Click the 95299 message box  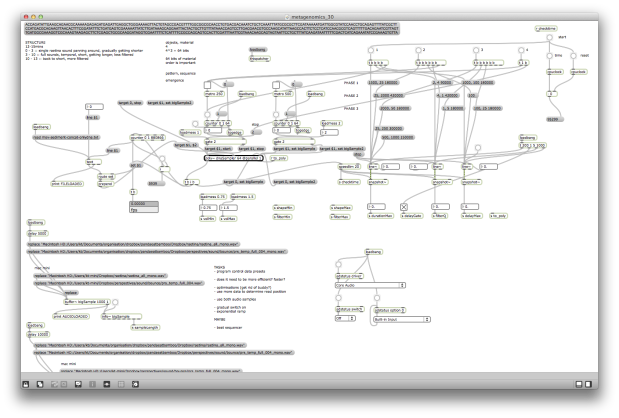click(x=554, y=119)
